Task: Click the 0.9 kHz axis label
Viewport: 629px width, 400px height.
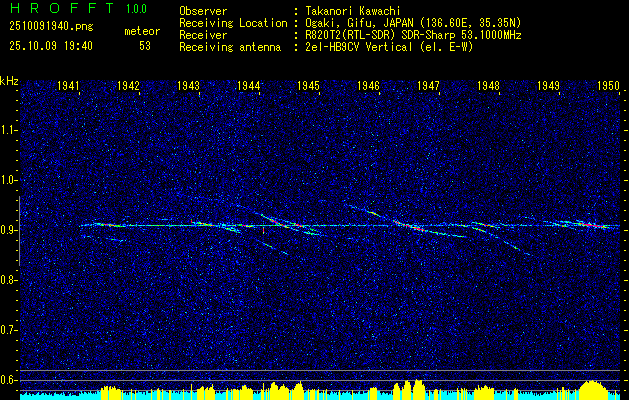Action: click(8, 230)
